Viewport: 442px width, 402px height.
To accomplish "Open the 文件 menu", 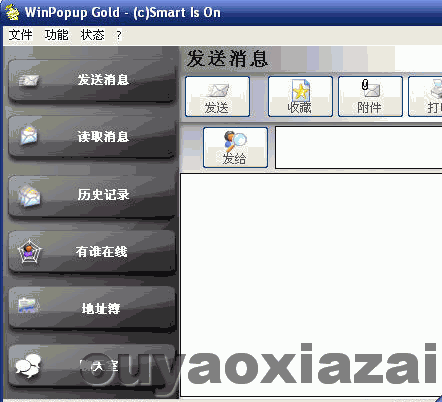I will pyautogui.click(x=20, y=35).
